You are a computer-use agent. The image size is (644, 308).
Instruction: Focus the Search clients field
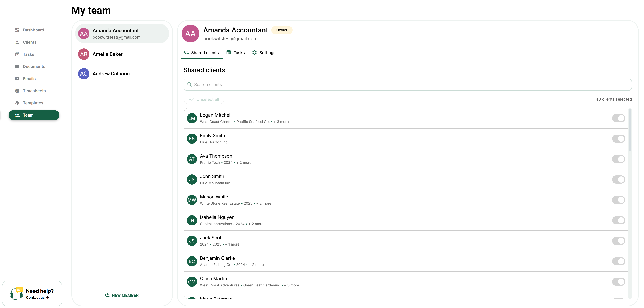point(408,85)
